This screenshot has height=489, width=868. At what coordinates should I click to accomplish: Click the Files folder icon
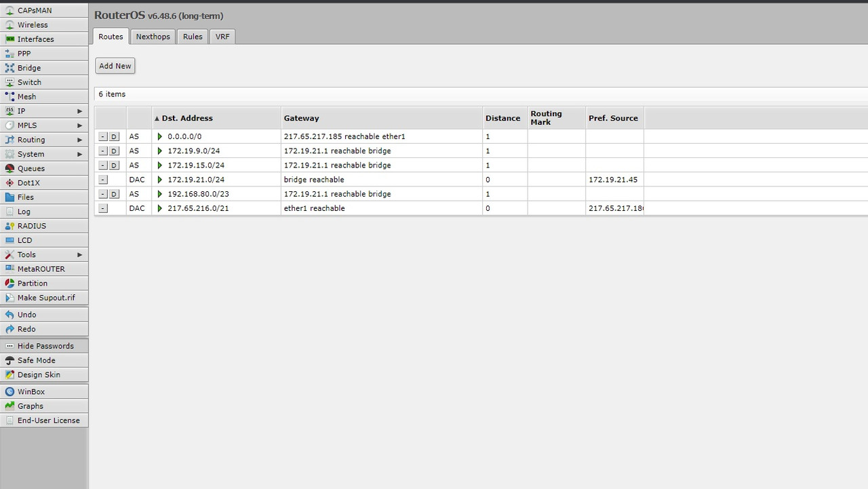(9, 197)
